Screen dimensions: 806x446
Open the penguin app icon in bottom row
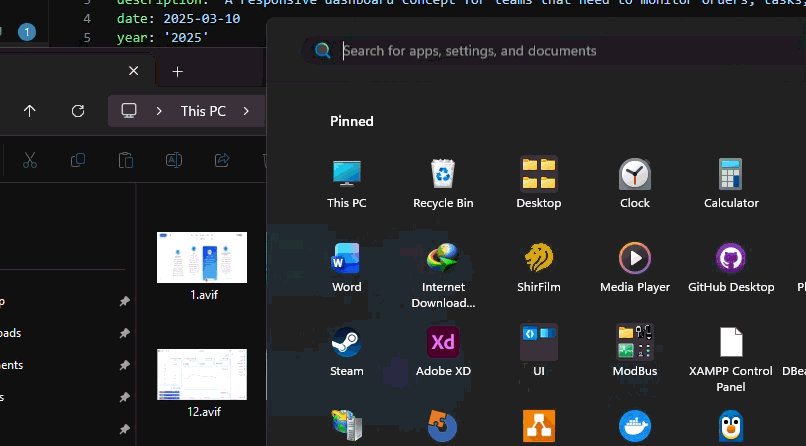[731, 426]
